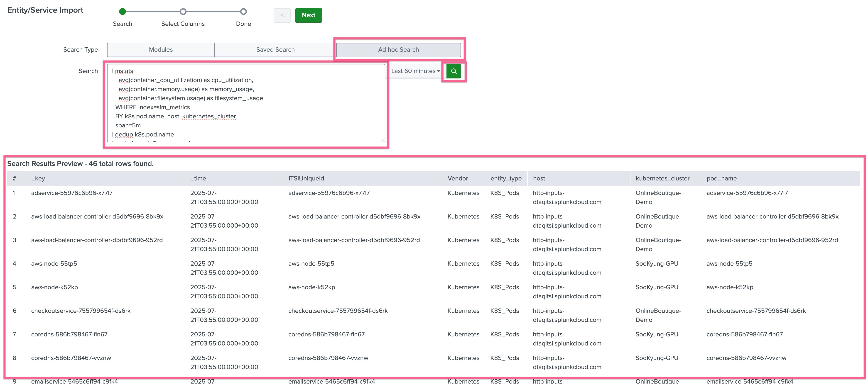Click _key cell aws-node-k52kp
The height and width of the screenshot is (384, 868).
[x=54, y=287]
